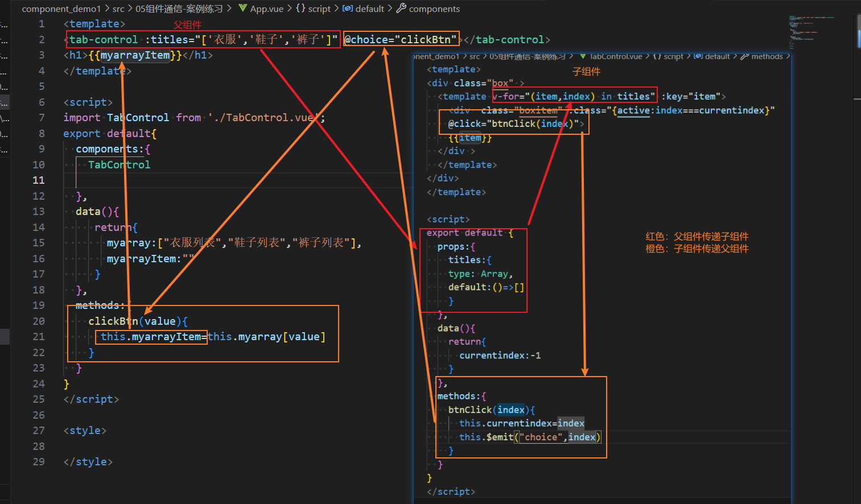Screen dimensions: 861x504
Task: Place cursor on '@choice="clickBtn"' attribute
Action: [x=401, y=39]
